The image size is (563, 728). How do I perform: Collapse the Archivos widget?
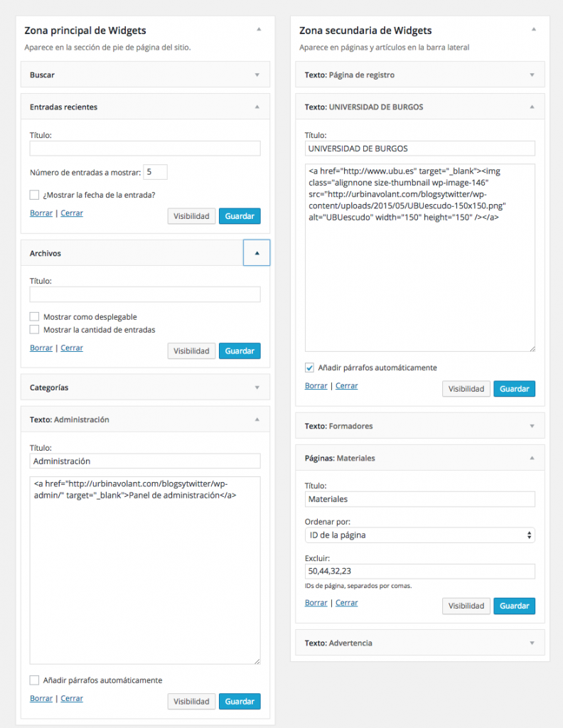pos(256,252)
